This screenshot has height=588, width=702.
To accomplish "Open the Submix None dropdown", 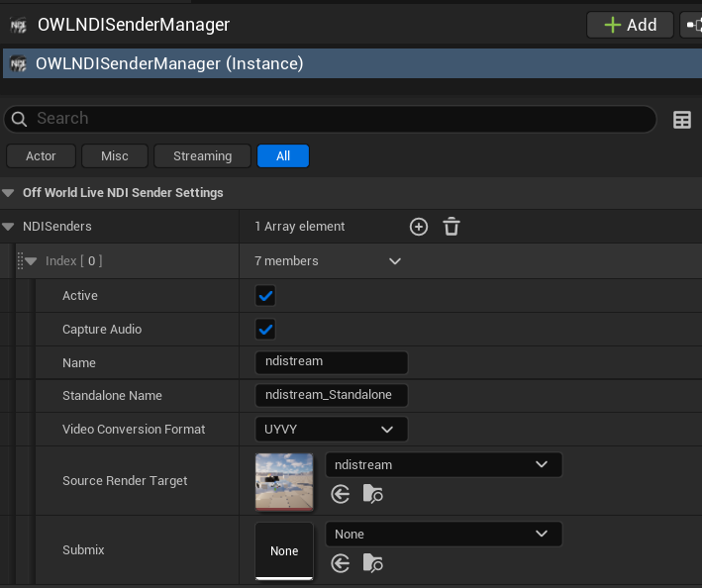I will 444,534.
